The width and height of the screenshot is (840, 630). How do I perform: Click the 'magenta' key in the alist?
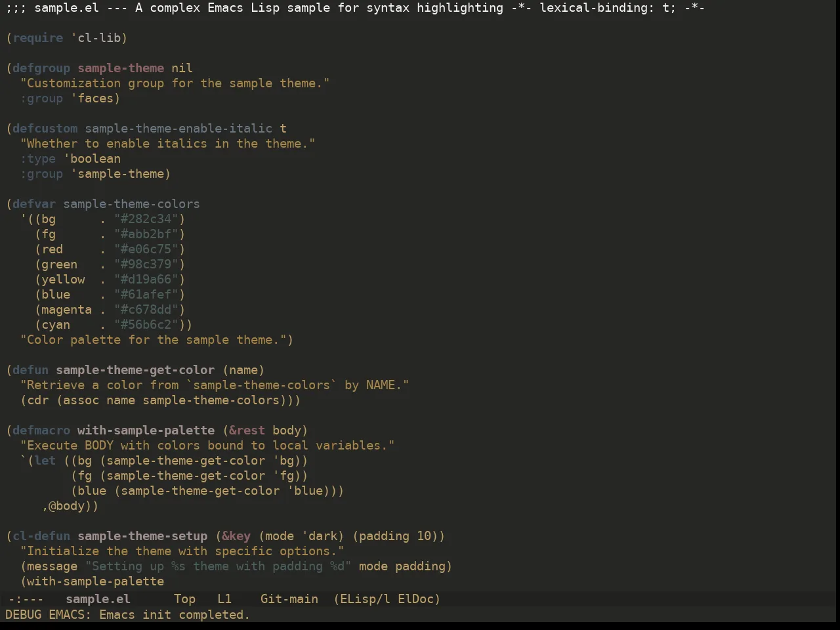point(67,310)
